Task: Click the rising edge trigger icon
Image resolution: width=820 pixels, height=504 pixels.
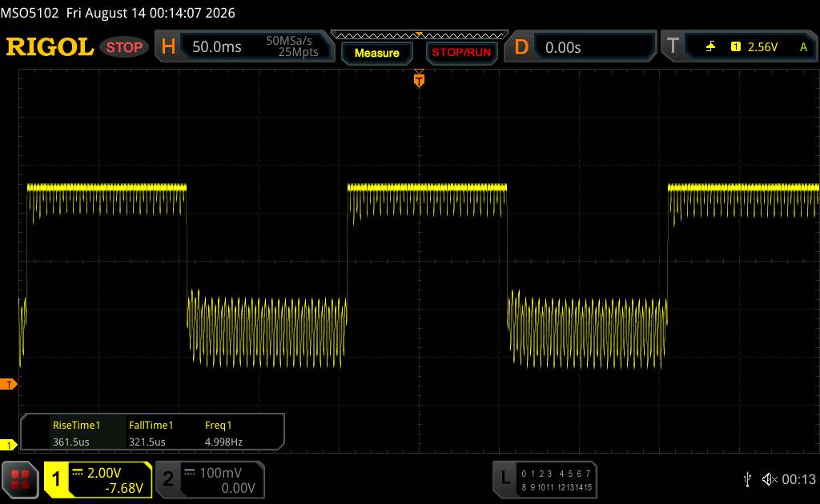Action: pyautogui.click(x=710, y=46)
